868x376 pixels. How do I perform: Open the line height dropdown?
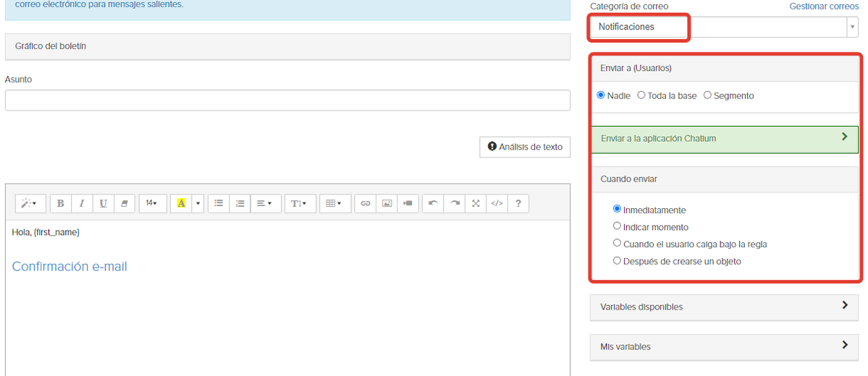300,203
